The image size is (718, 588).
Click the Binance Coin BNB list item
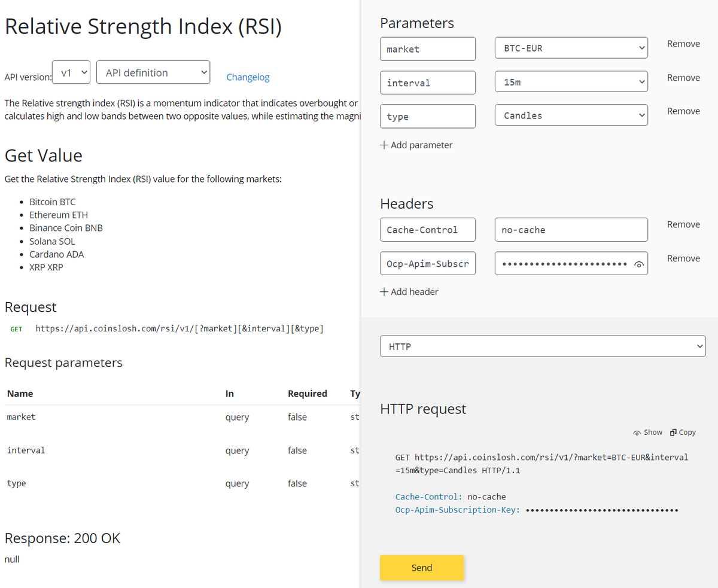(x=66, y=228)
